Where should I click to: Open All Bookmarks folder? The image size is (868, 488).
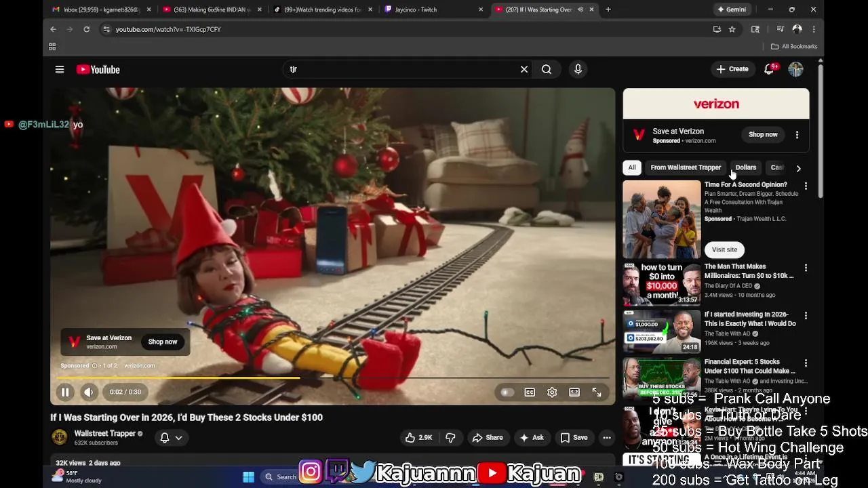794,46
